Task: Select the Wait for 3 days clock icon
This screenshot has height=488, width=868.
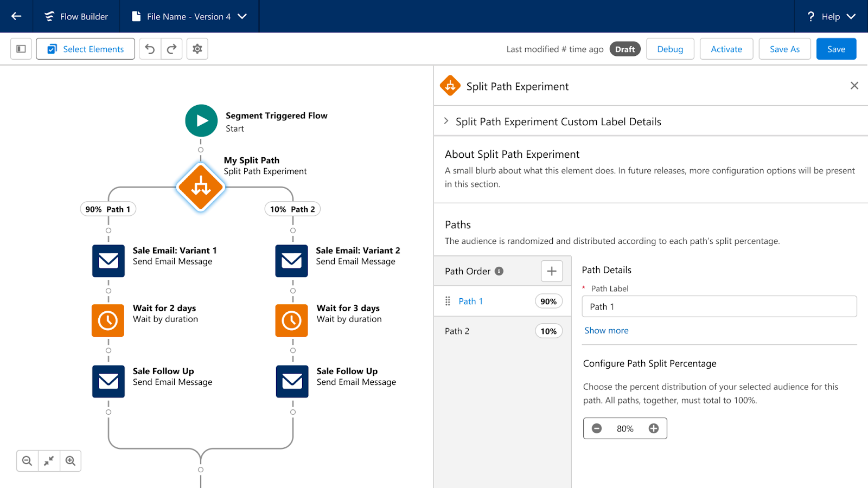Action: tap(291, 320)
